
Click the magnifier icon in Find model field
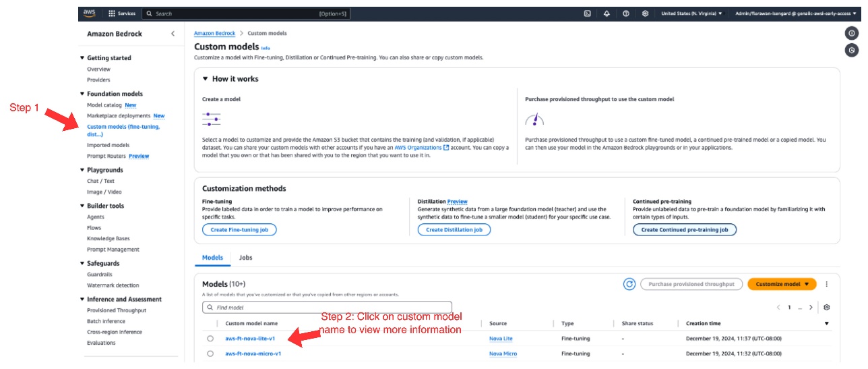(210, 307)
